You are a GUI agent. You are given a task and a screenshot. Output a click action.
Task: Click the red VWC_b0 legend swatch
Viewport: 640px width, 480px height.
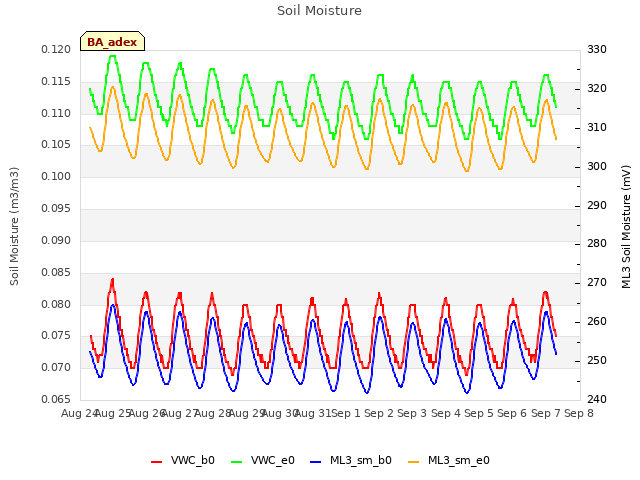[x=156, y=462]
